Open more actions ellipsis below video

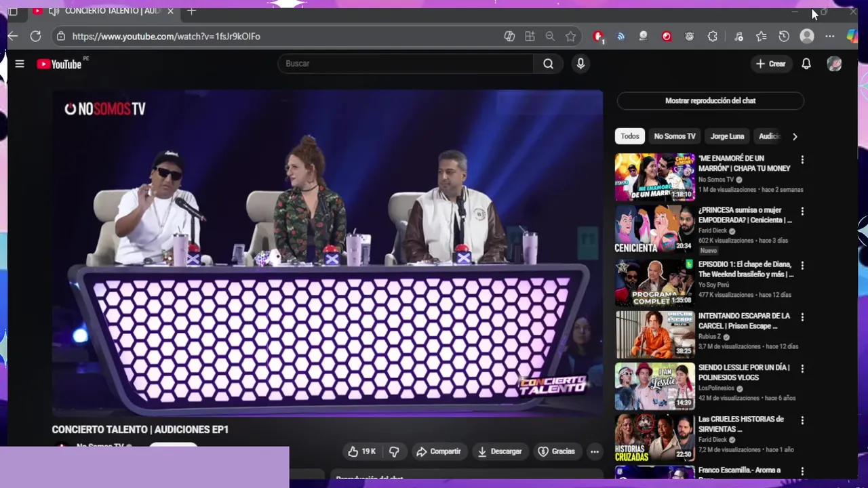(595, 451)
